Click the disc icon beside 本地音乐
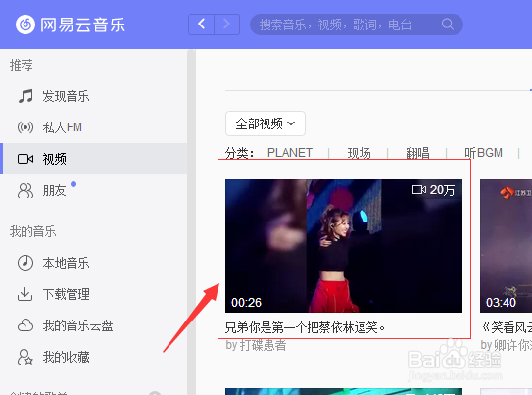The image size is (532, 395). click(x=25, y=263)
